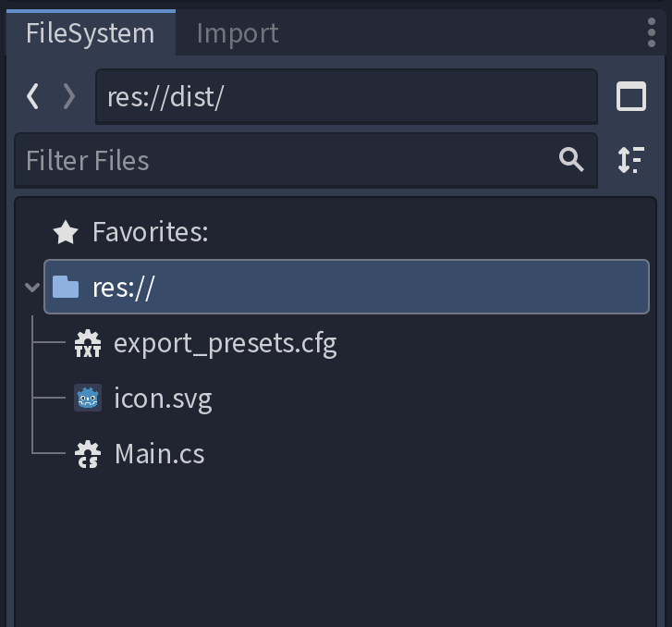Collapse the res:// root folder
The width and height of the screenshot is (672, 627).
(32, 288)
